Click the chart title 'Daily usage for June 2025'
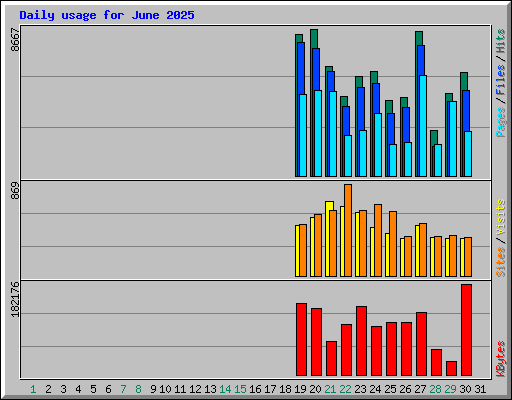 [x=107, y=15]
